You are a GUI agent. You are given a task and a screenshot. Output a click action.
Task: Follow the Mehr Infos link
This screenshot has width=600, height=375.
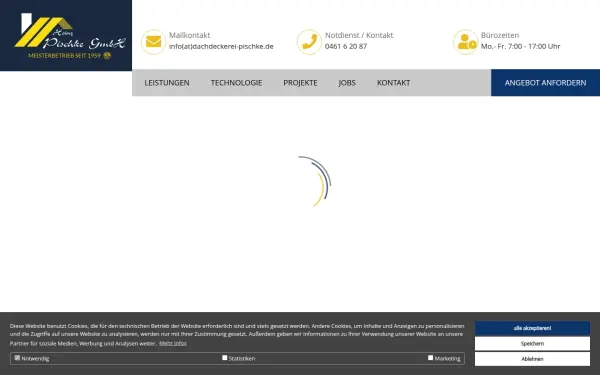coord(173,343)
